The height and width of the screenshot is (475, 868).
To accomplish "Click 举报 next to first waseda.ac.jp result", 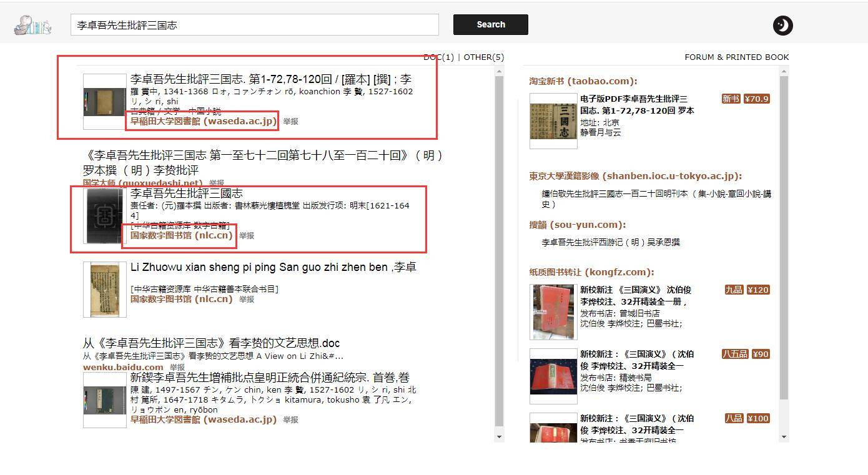I will coord(290,122).
